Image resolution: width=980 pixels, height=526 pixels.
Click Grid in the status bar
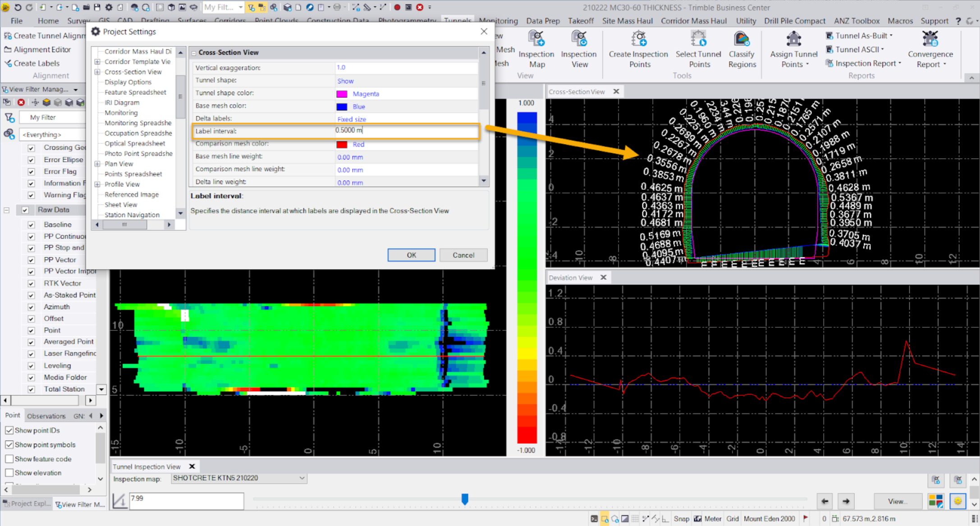point(732,519)
